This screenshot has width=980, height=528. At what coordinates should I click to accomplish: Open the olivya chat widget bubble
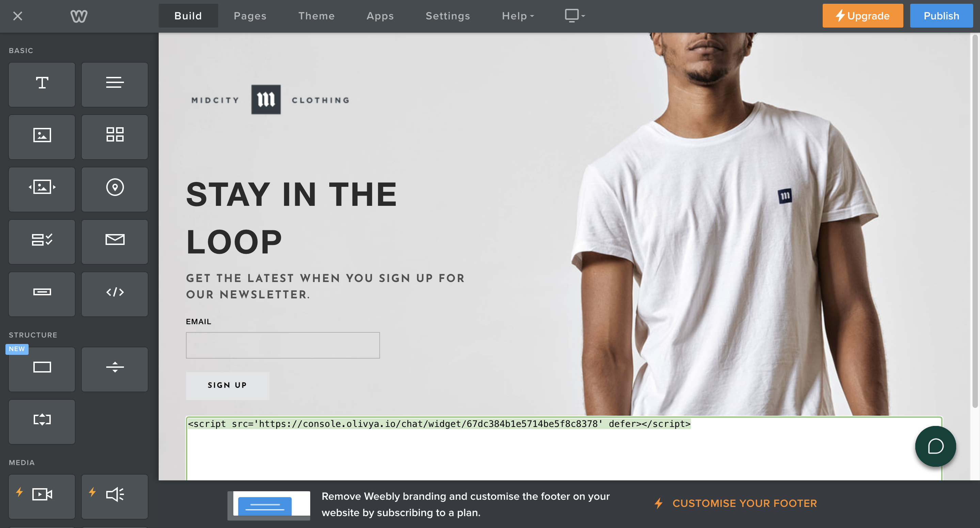tap(935, 446)
